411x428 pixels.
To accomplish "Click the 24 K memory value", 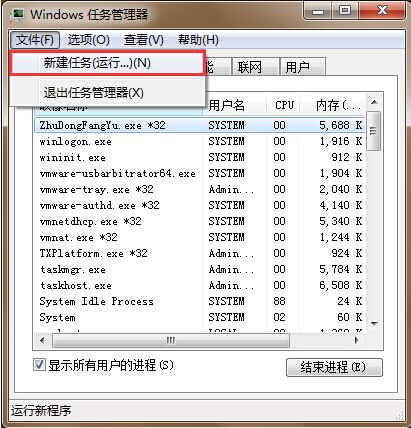I will click(x=350, y=301).
